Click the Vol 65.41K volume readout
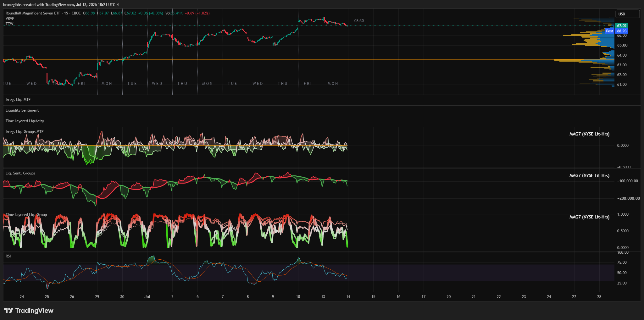The width and height of the screenshot is (644, 320). click(x=174, y=13)
